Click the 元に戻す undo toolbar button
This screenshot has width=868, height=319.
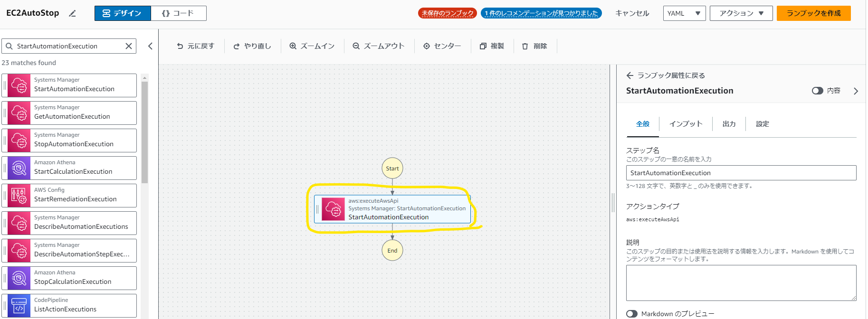[x=195, y=46]
